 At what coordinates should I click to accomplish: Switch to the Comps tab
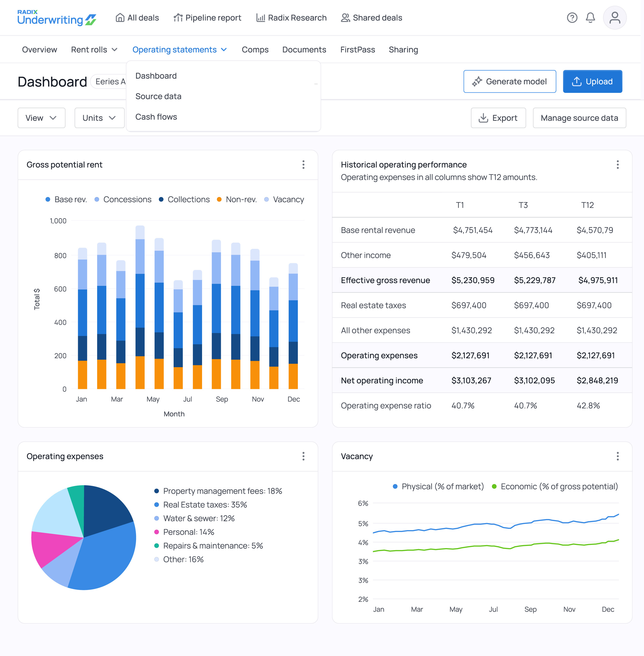coord(255,50)
